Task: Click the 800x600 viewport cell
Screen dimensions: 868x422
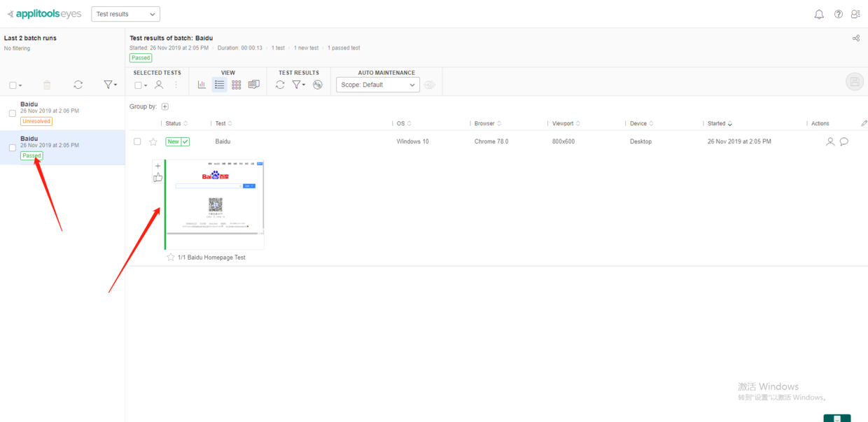Action: [563, 141]
